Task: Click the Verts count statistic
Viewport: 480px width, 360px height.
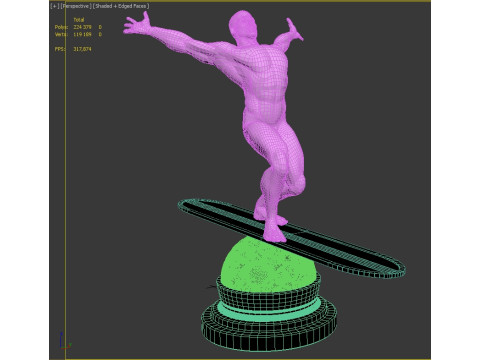Action: pos(82,34)
